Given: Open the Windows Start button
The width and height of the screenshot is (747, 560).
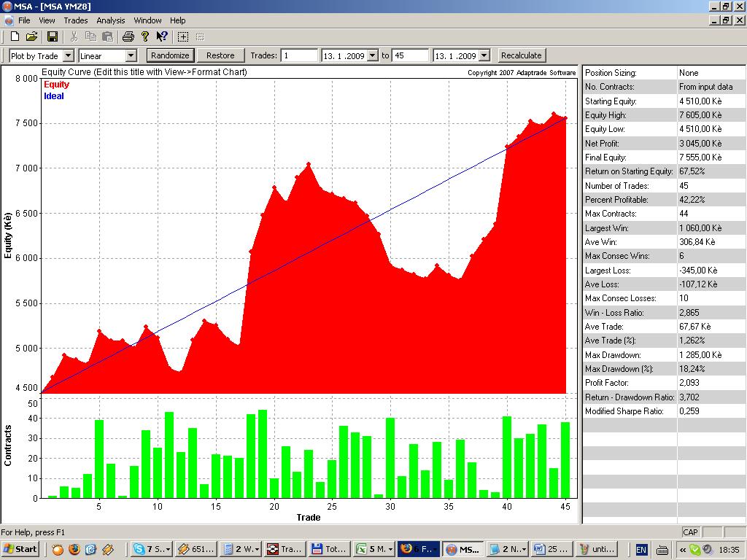Looking at the screenshot, I should 20,549.
